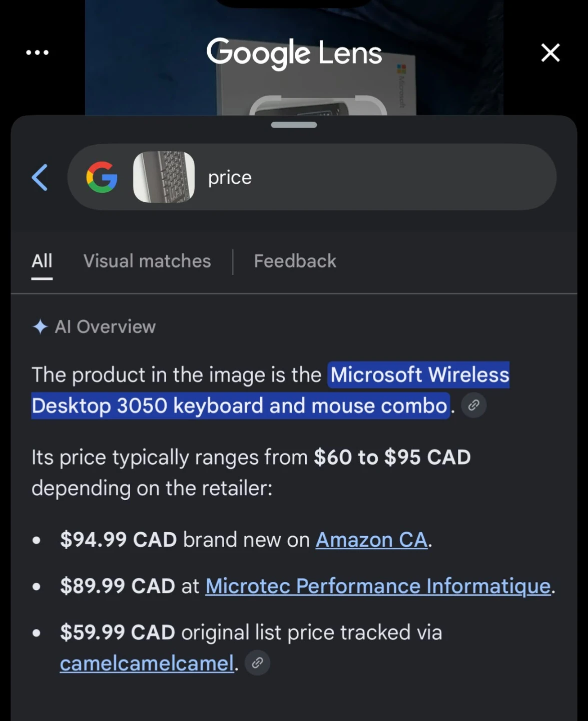588x721 pixels.
Task: Open the camelcamelcamel link
Action: click(147, 663)
